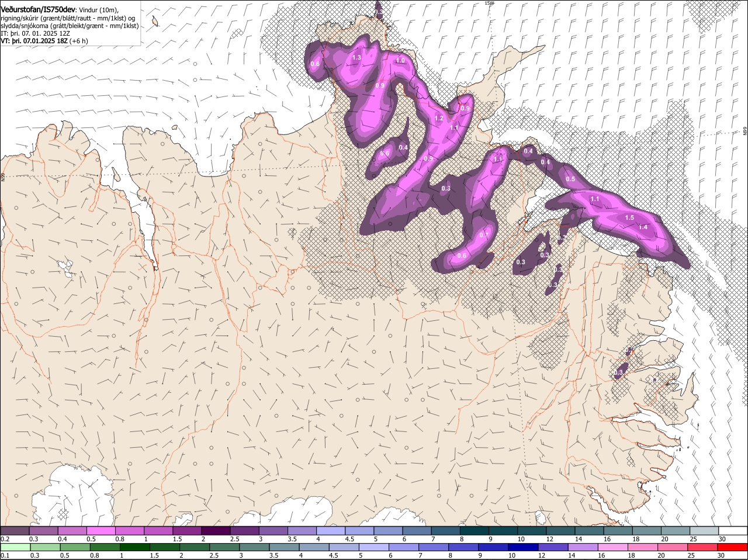748x560 pixels.
Task: Click the lower-scale blue swatch labeled 8
Action: pyautogui.click(x=463, y=548)
